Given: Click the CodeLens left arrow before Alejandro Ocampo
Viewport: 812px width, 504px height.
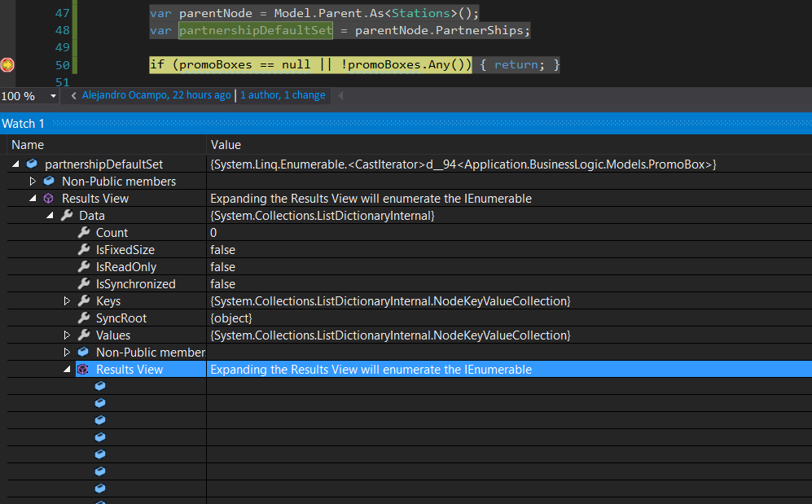Looking at the screenshot, I should pos(73,95).
